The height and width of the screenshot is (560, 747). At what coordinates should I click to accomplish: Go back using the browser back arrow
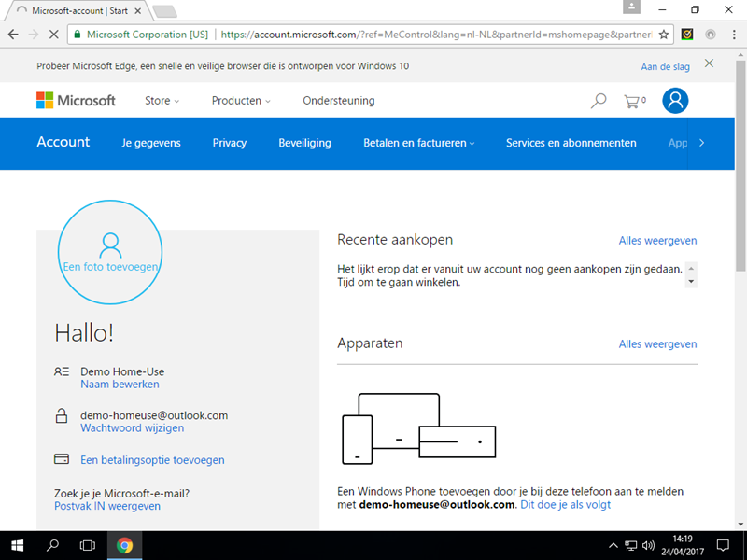pos(13,35)
